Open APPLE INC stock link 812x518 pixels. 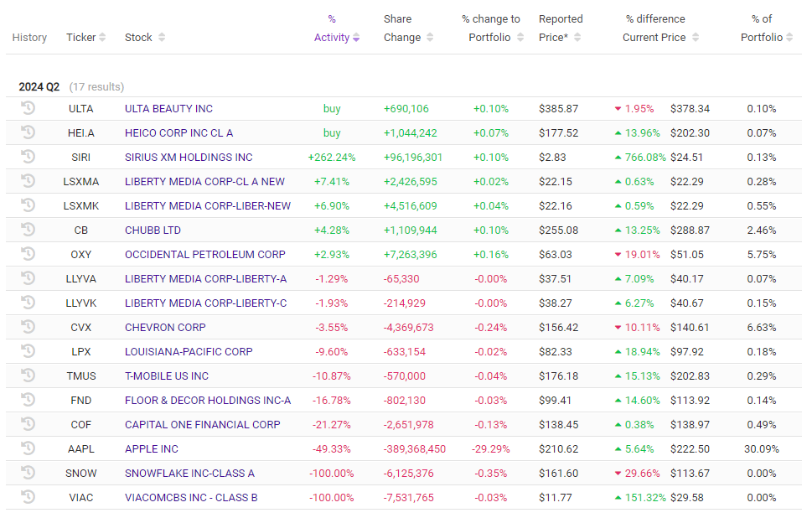pyautogui.click(x=152, y=448)
